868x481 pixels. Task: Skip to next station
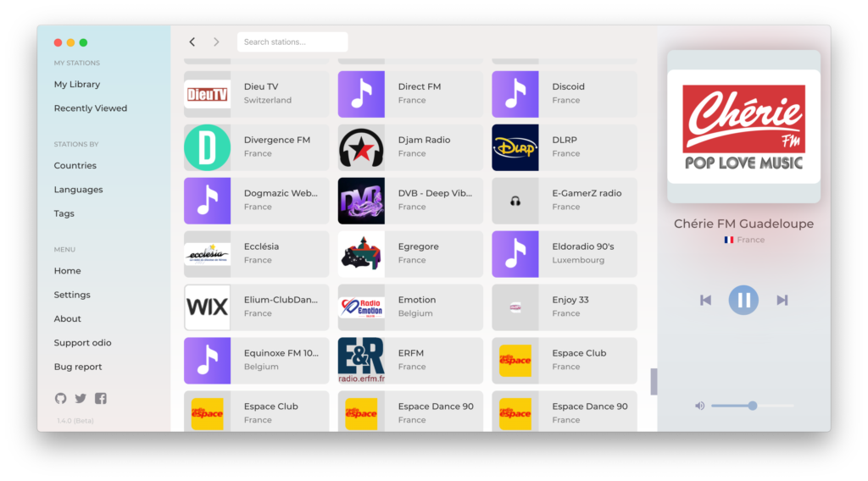(782, 300)
